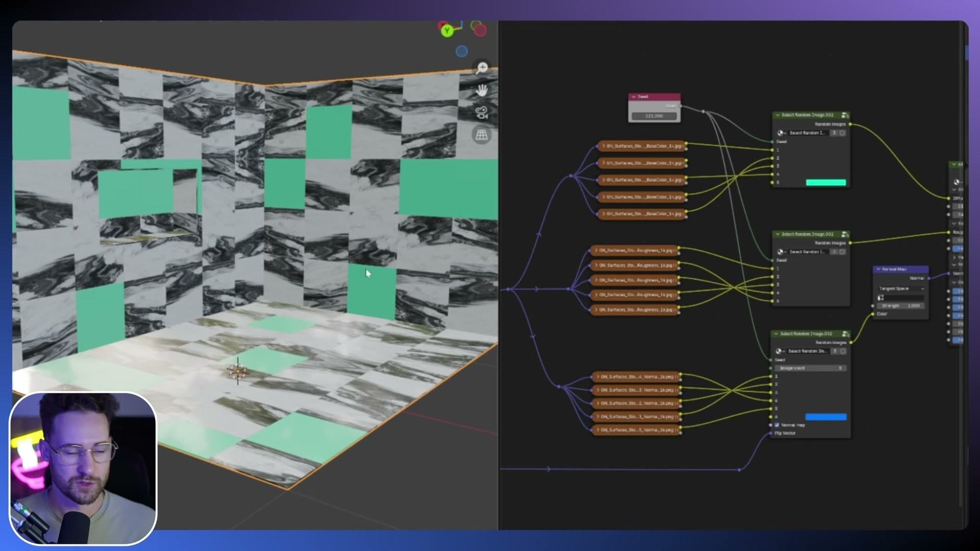
Task: Expand the 4_Norma_1k.png image node
Action: click(597, 377)
